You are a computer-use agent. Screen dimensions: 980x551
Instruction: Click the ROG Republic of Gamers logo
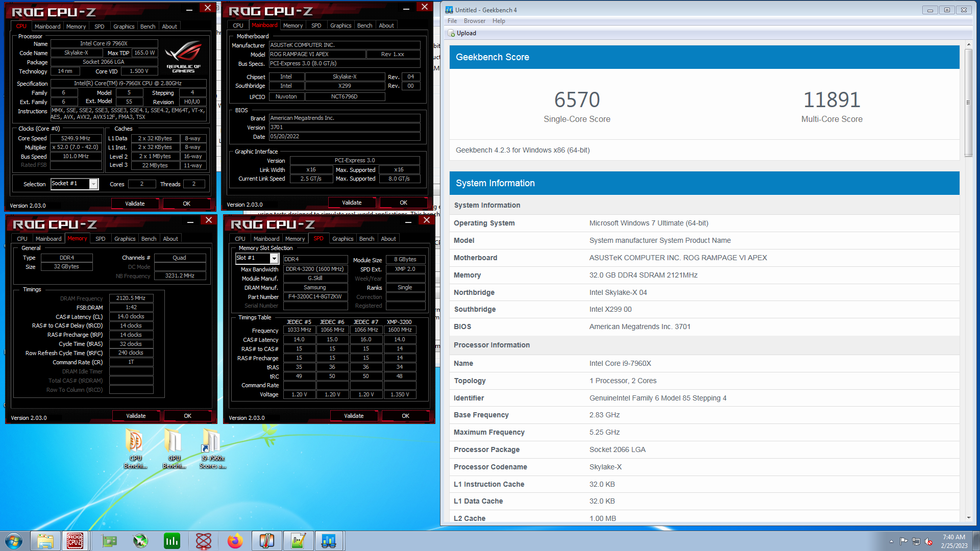(184, 56)
